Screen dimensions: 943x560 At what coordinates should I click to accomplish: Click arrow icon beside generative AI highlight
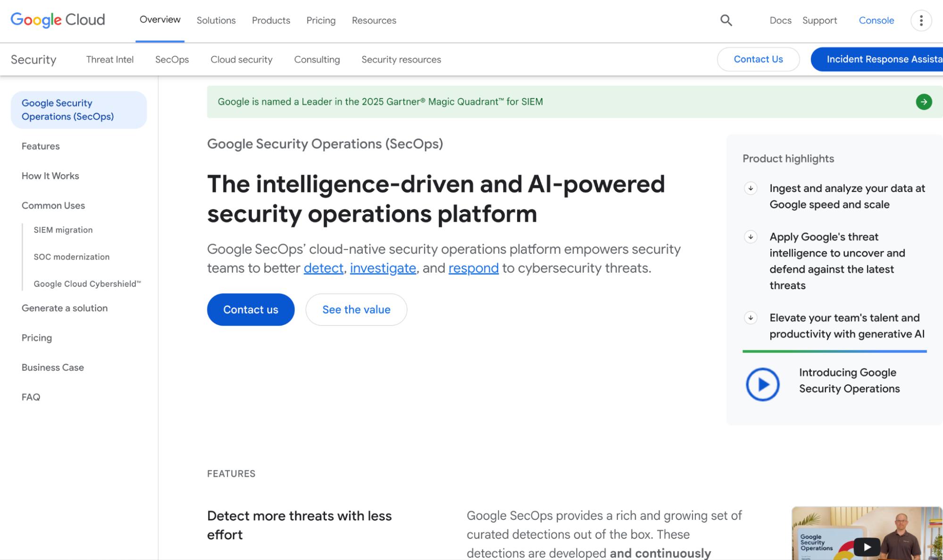pos(750,318)
